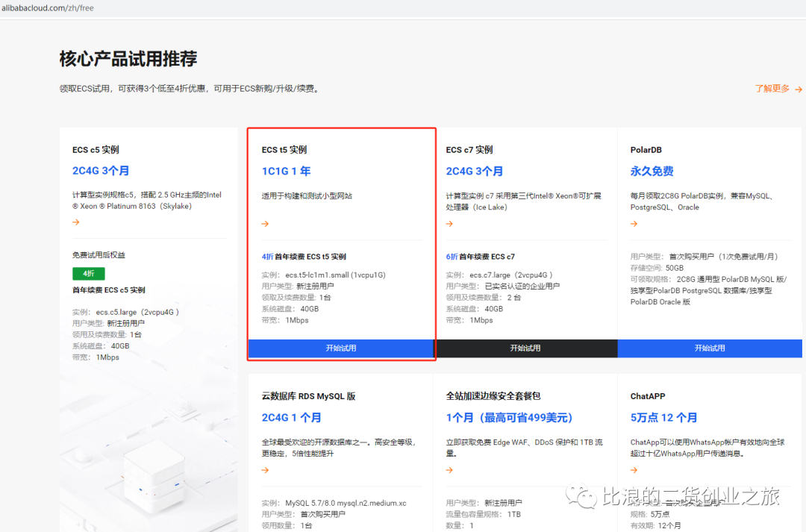
Task: Select the 1C1G 1 年 offer
Action: tap(287, 171)
